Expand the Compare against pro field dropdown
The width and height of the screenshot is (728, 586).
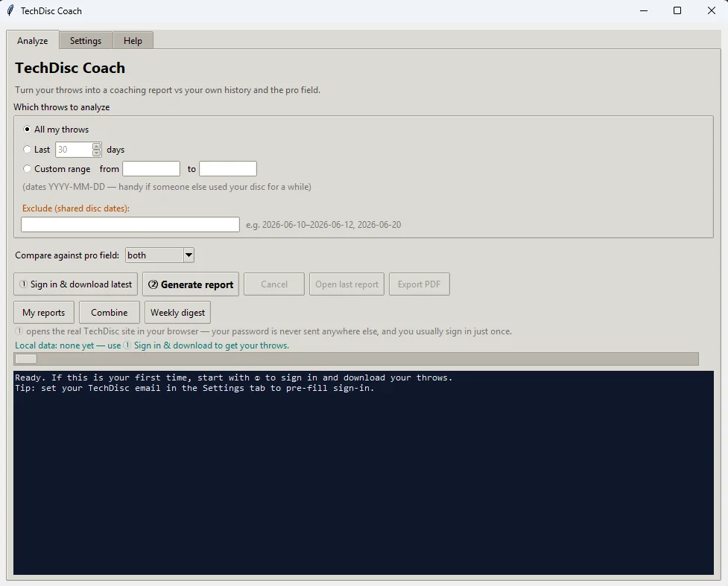click(x=189, y=255)
